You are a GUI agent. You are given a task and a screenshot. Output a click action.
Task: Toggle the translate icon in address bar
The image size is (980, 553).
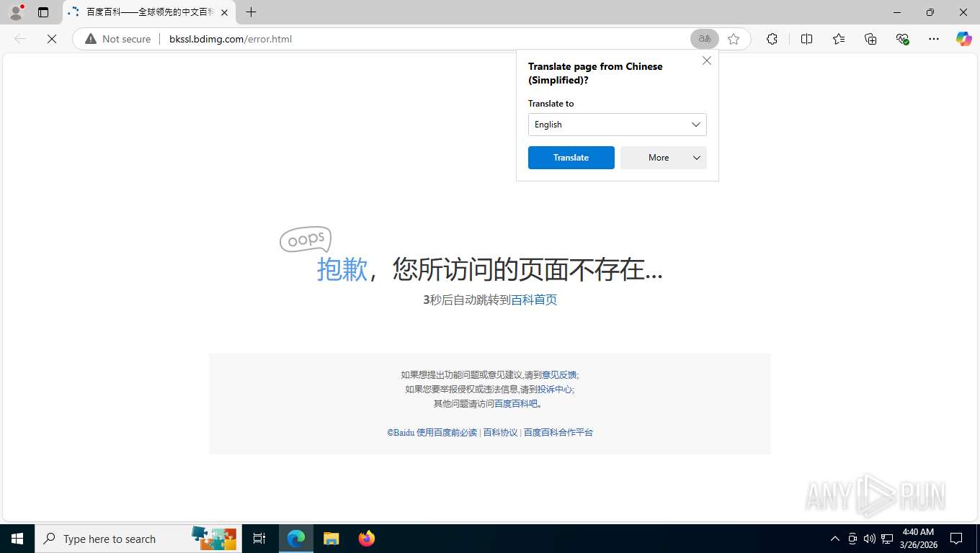(704, 39)
